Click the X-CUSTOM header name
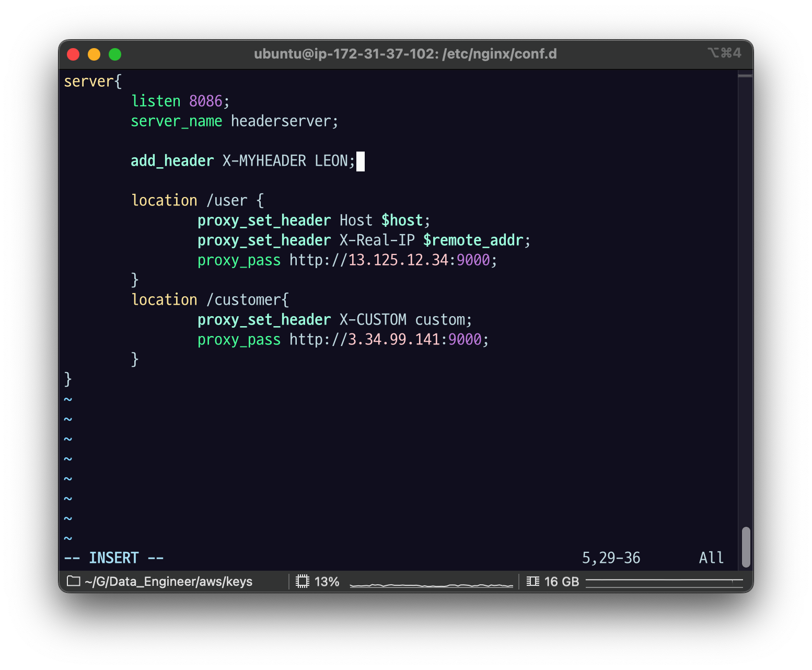 [373, 320]
